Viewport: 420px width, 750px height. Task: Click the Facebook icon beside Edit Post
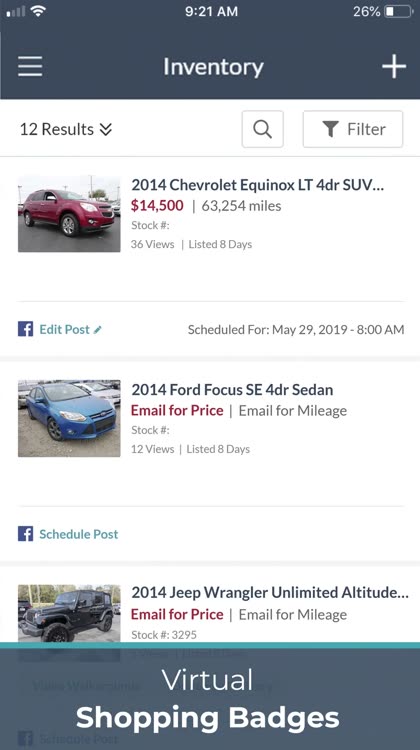pos(25,329)
